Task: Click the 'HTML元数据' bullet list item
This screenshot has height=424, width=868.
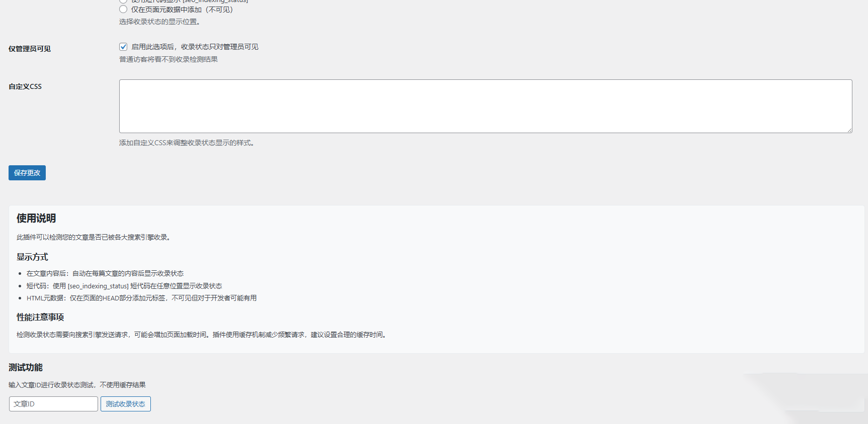Action: coord(141,298)
